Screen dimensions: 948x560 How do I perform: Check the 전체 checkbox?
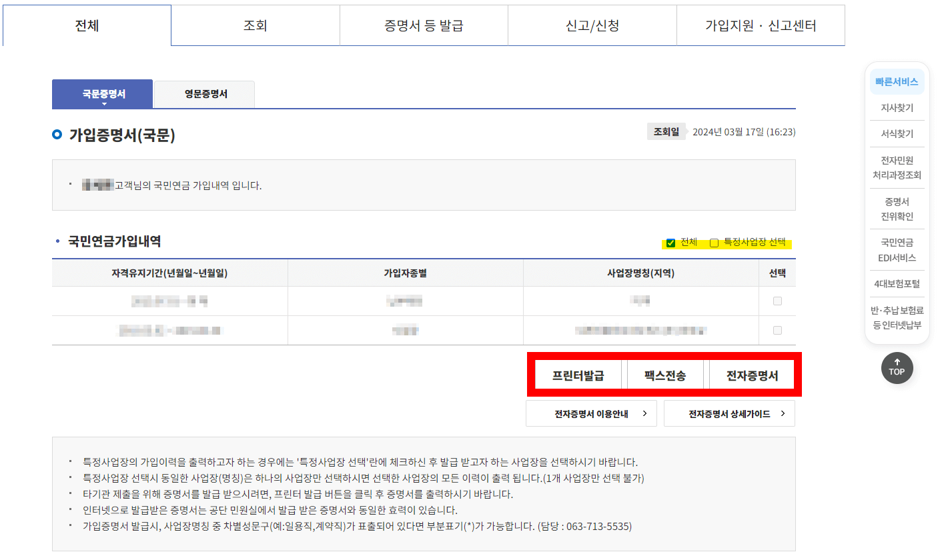click(x=671, y=243)
